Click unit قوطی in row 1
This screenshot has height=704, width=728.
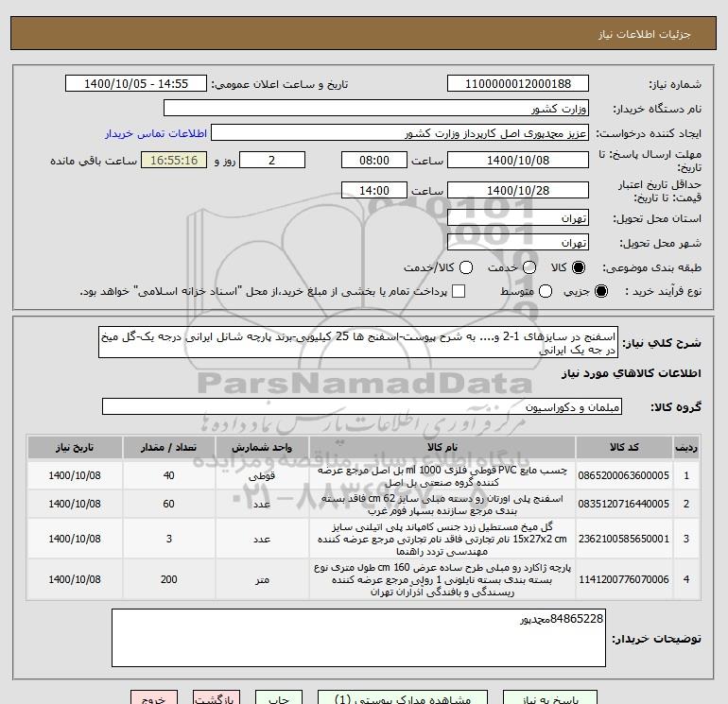(262, 476)
